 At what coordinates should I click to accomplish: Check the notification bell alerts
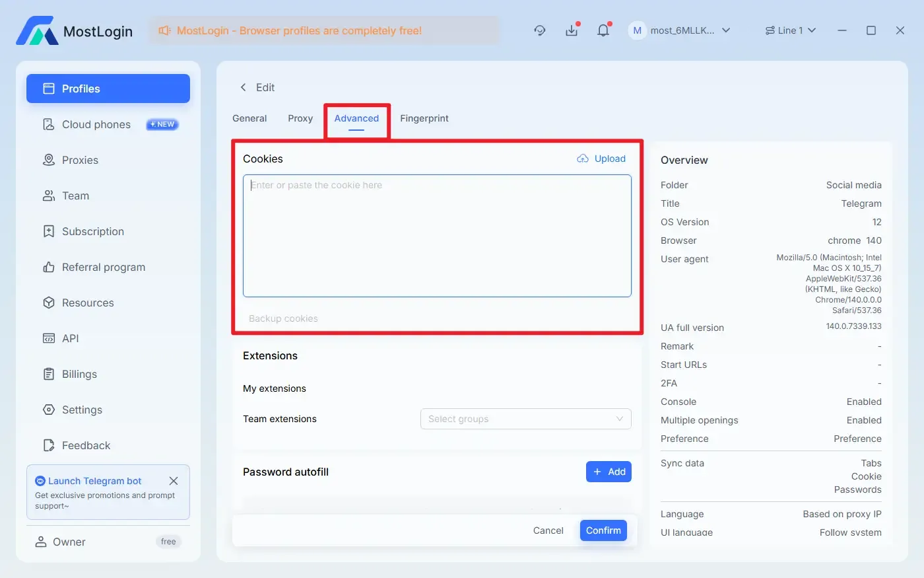click(x=603, y=30)
